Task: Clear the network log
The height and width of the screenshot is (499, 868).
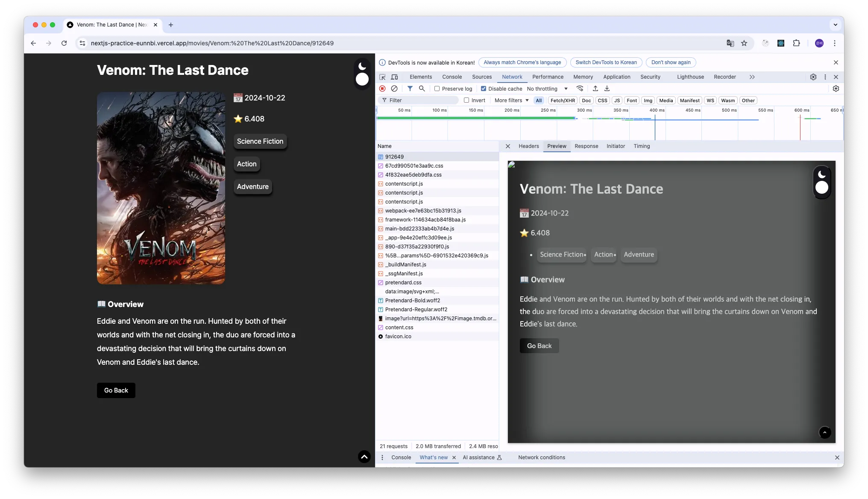Action: point(394,89)
